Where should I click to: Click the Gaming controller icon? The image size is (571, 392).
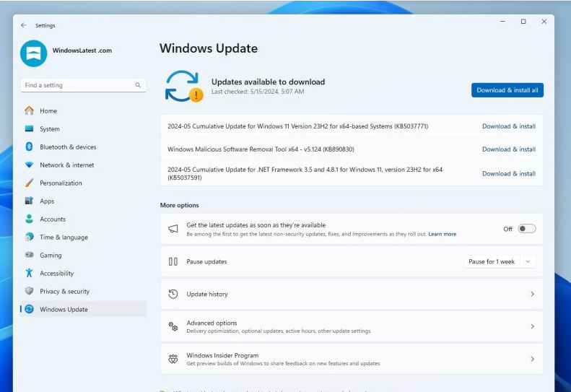tap(29, 256)
